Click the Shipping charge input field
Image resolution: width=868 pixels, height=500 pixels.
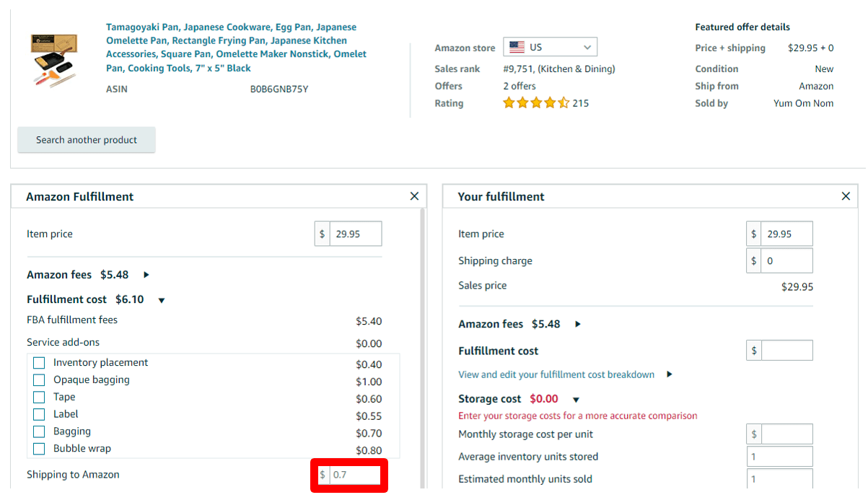787,260
